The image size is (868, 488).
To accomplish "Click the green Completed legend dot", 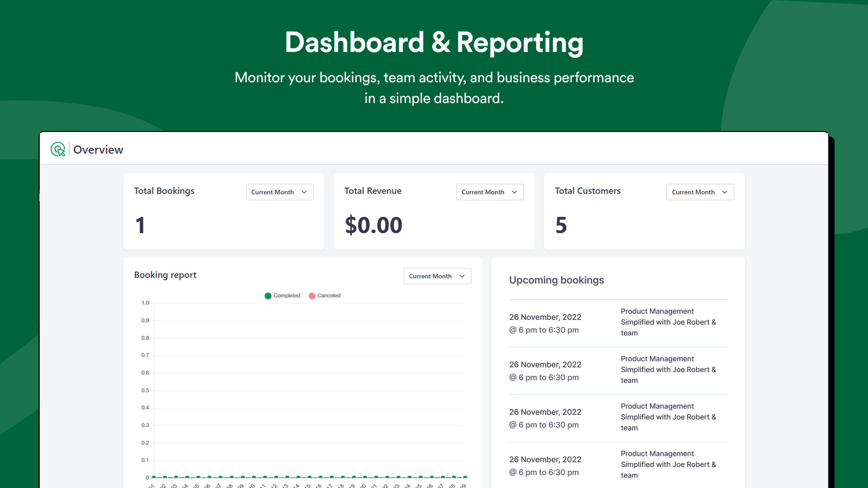I will [x=268, y=296].
